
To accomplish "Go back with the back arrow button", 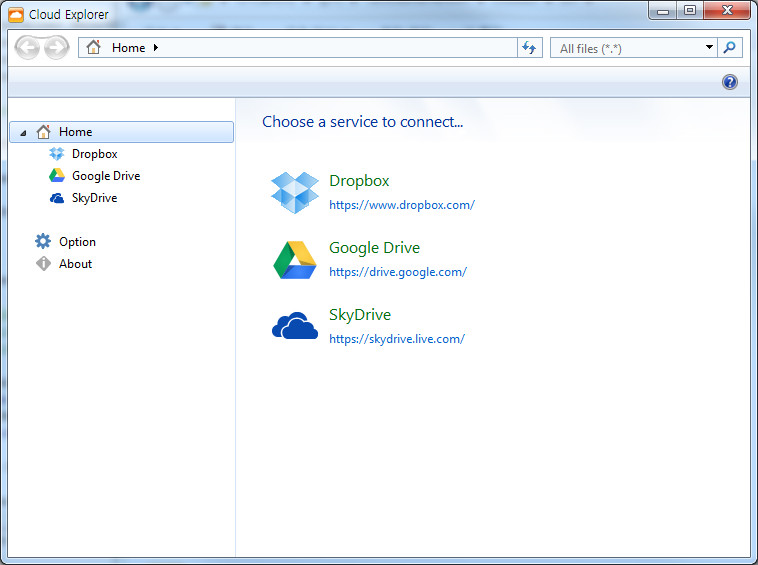I will coord(27,48).
